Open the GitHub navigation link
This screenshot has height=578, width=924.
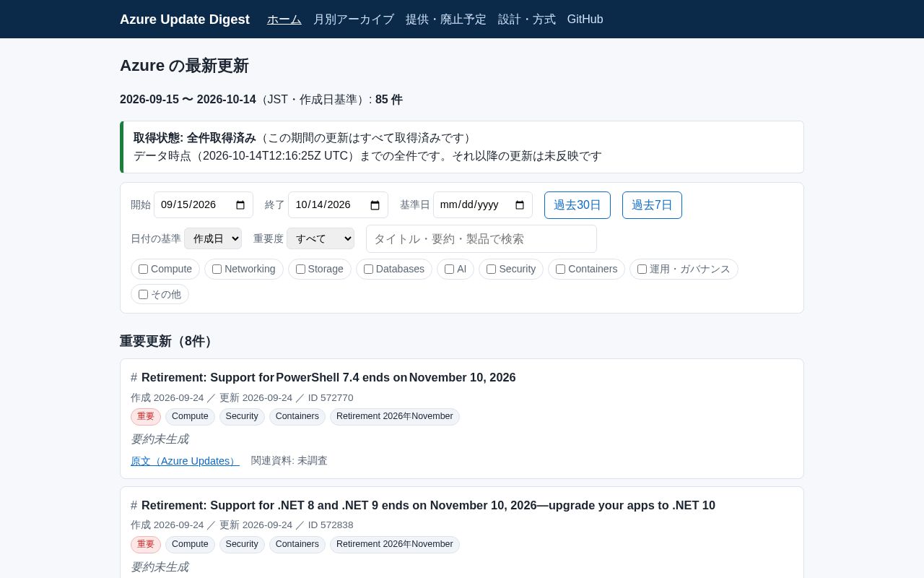585,20
